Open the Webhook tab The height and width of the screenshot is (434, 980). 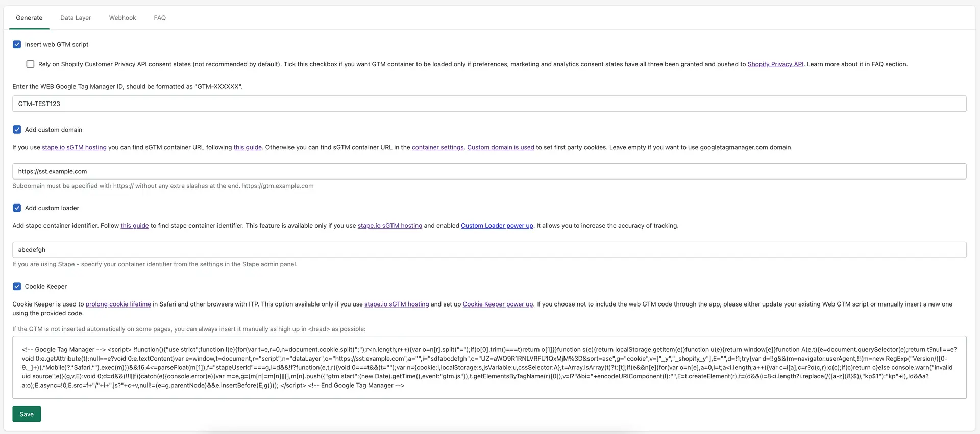122,18
